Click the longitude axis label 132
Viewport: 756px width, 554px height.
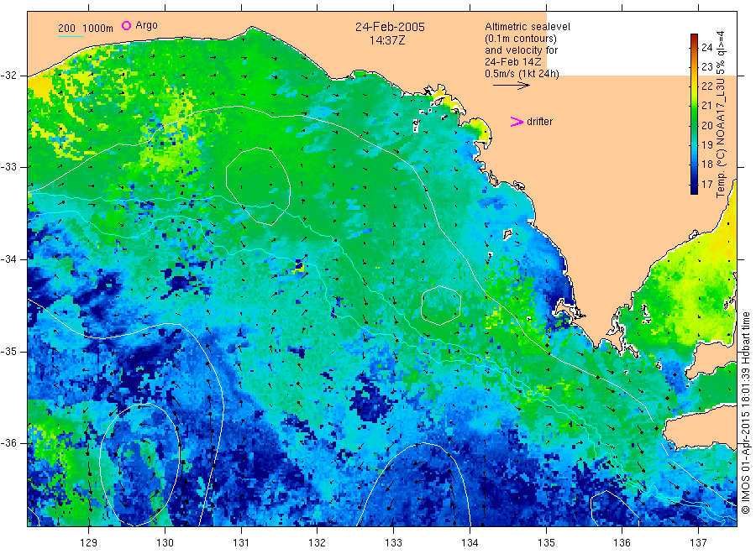318,543
